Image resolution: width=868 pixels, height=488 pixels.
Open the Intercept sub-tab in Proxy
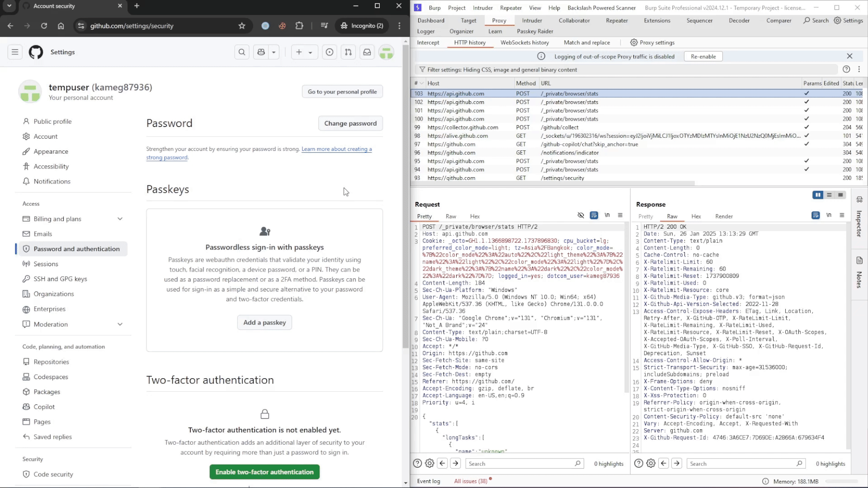click(x=428, y=42)
